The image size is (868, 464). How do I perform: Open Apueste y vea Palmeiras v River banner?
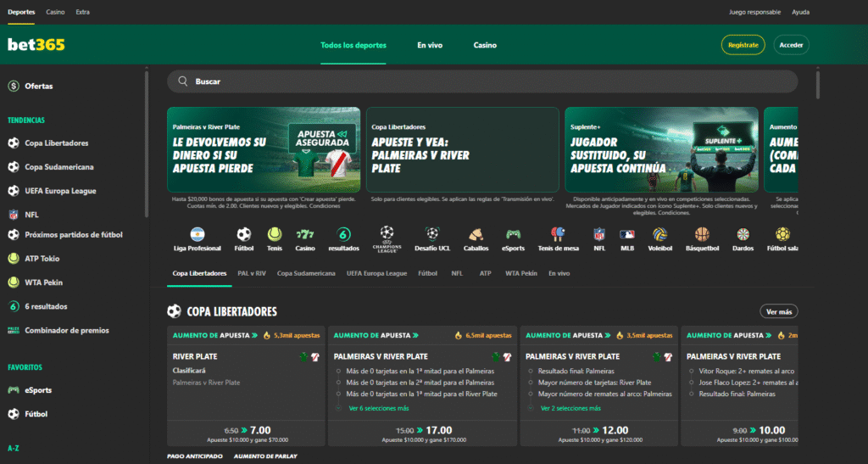click(x=462, y=149)
